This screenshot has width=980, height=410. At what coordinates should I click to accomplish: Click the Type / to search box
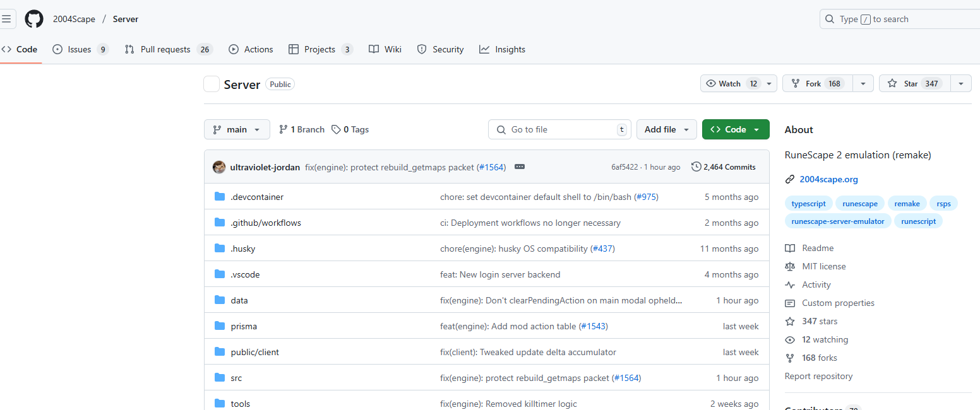click(x=900, y=19)
